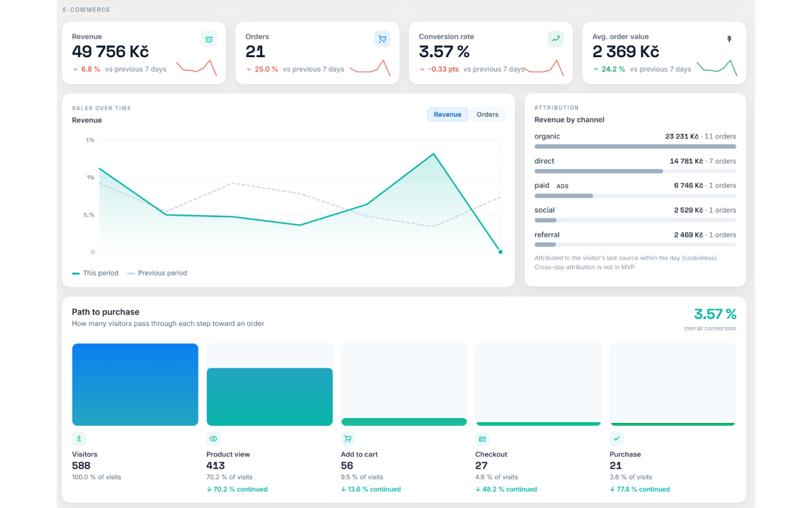Click the Revenue card basket icon
The height and width of the screenshot is (508, 812).
point(209,39)
